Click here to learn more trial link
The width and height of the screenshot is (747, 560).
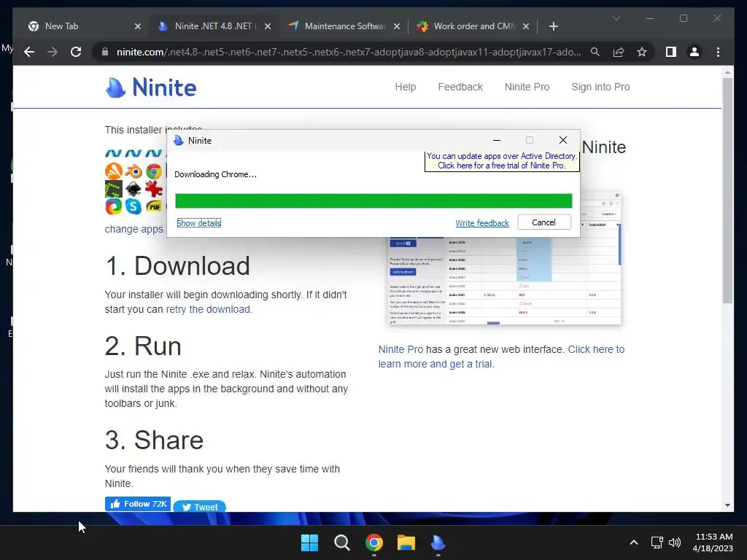pos(501,357)
